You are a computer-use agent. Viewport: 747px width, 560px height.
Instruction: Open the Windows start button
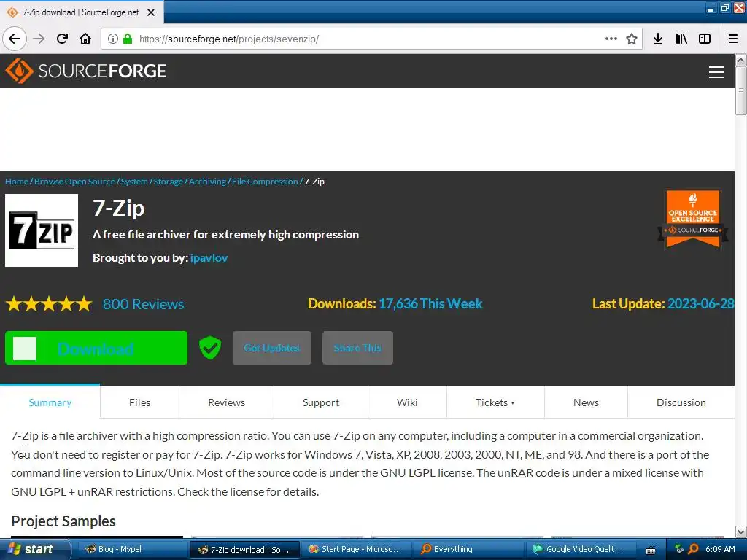point(35,549)
